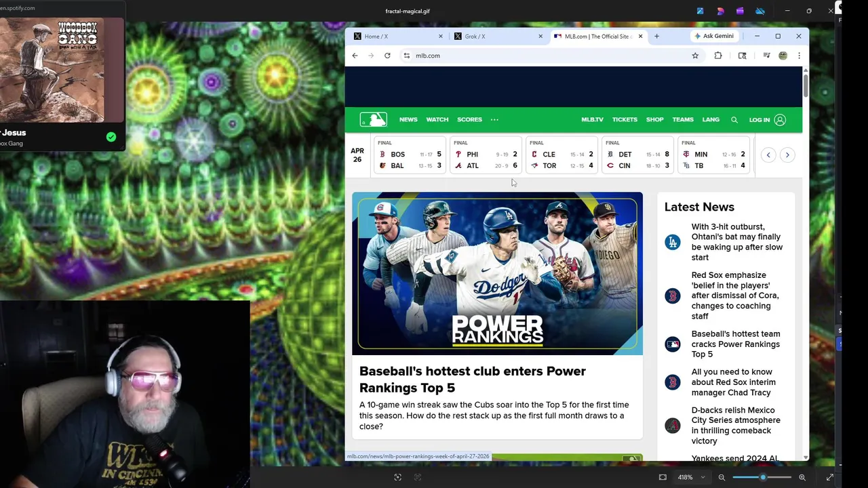The image size is (868, 488).
Task: Open the SCORES menu item
Action: 469,120
